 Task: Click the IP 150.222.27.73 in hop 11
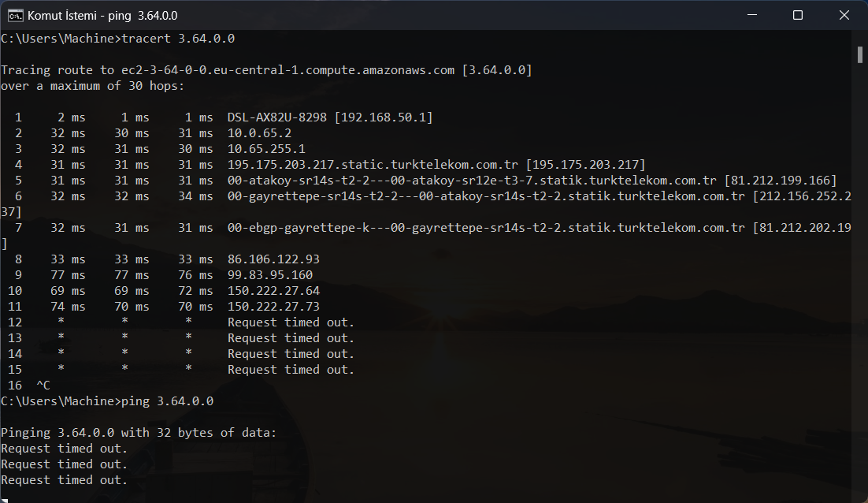[x=273, y=307]
